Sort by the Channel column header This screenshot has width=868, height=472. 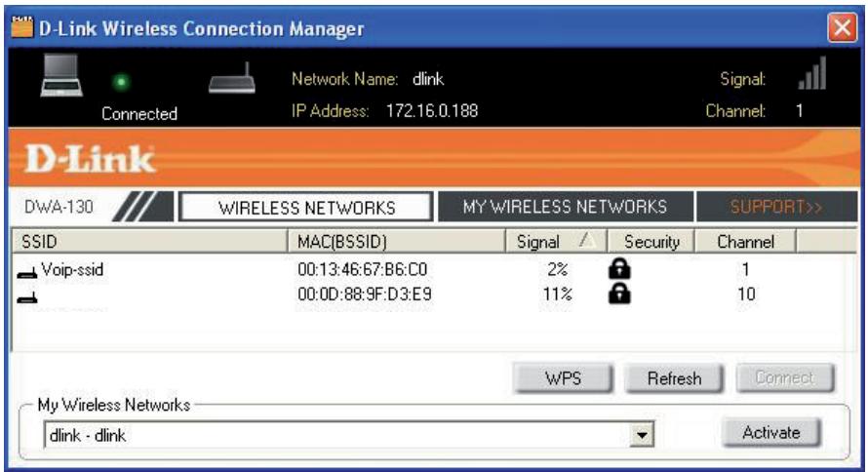click(x=745, y=241)
